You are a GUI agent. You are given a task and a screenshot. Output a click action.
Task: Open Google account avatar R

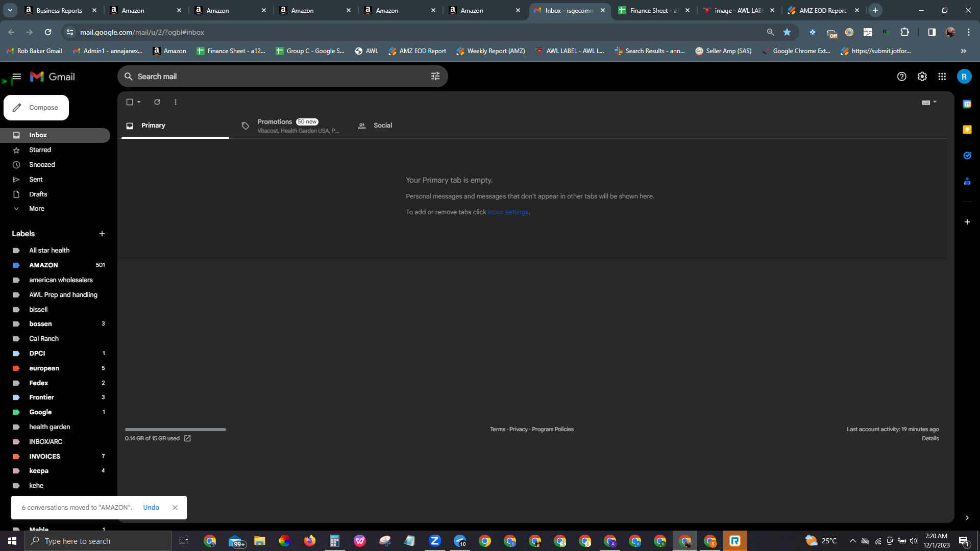coord(964,77)
